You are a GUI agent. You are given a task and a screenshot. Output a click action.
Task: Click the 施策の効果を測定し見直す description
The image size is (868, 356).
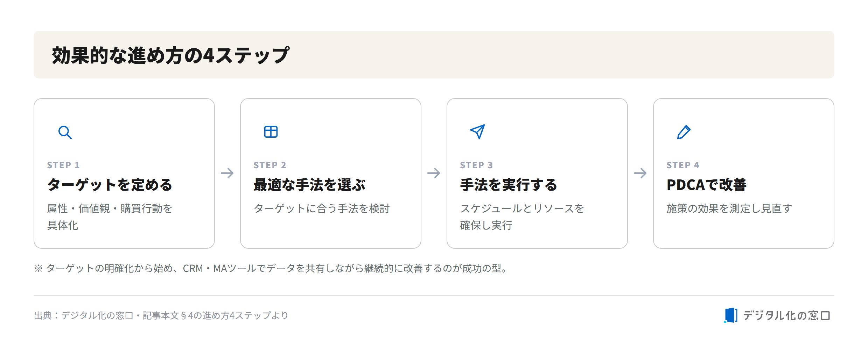[729, 208]
